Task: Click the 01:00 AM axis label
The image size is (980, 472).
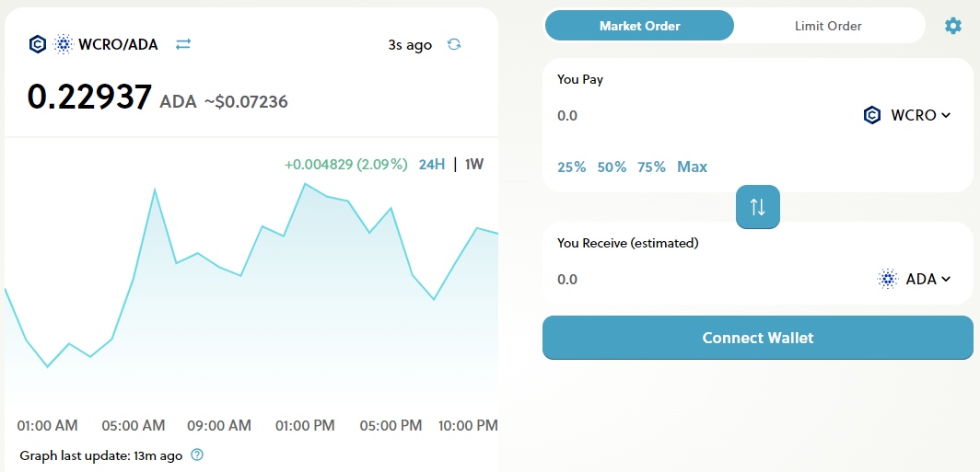Action: pos(48,426)
